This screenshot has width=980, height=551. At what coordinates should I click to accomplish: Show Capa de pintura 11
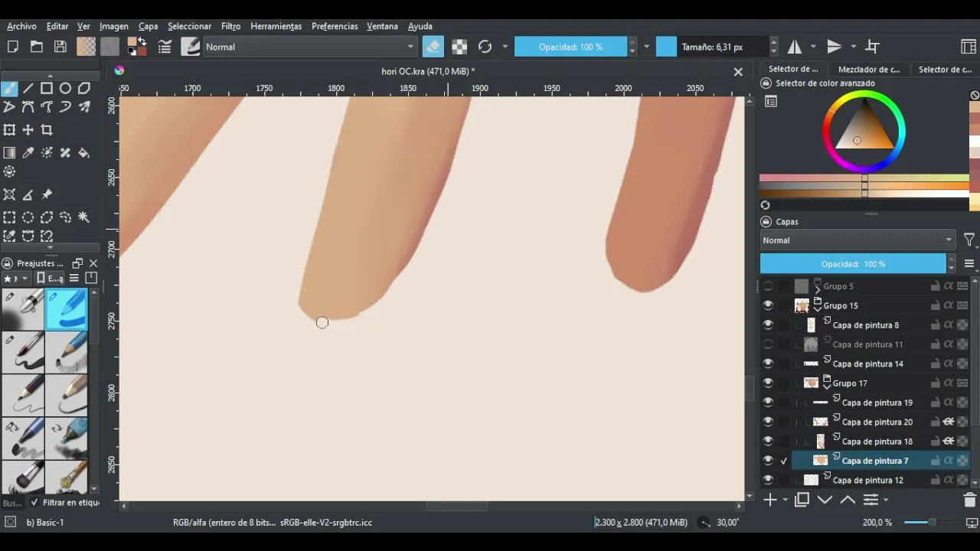pos(768,344)
